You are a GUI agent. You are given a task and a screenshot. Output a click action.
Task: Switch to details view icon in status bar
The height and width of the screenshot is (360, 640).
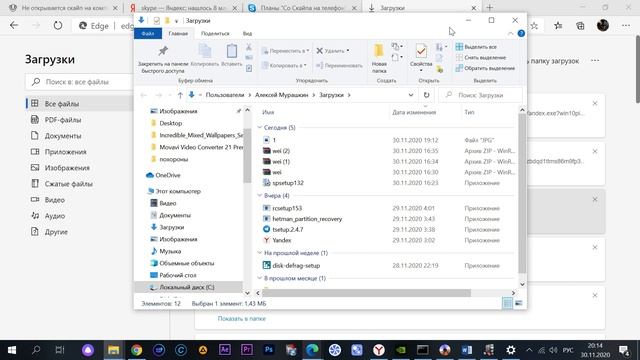coord(507,303)
